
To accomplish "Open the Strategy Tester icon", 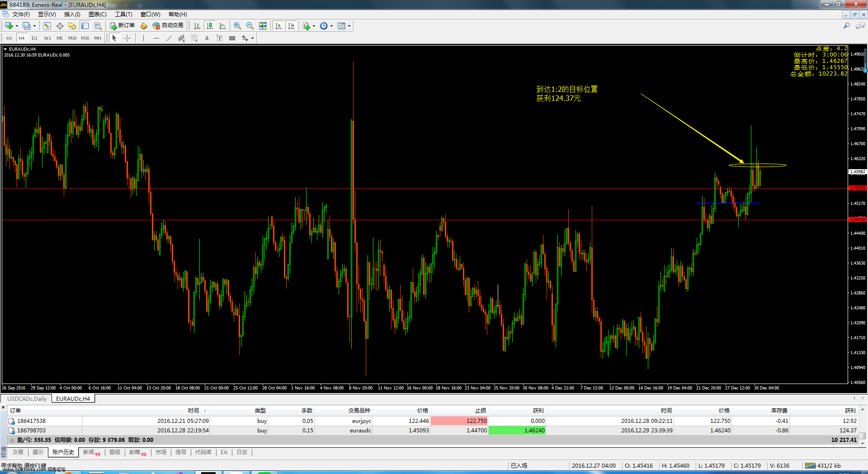I will pyautogui.click(x=98, y=26).
